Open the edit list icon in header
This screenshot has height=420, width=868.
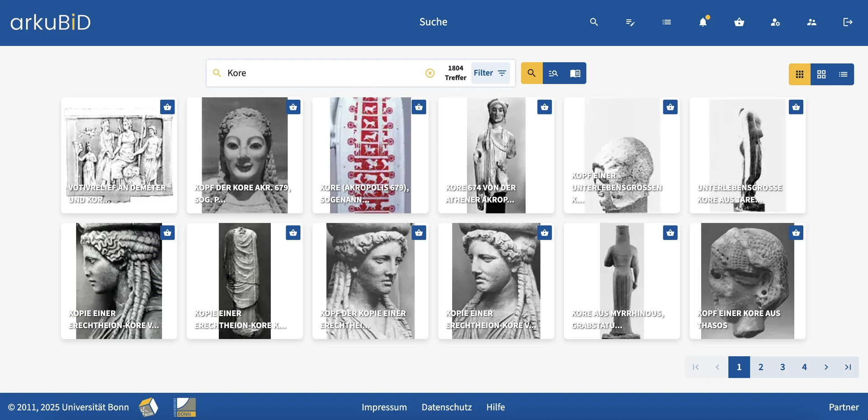630,22
